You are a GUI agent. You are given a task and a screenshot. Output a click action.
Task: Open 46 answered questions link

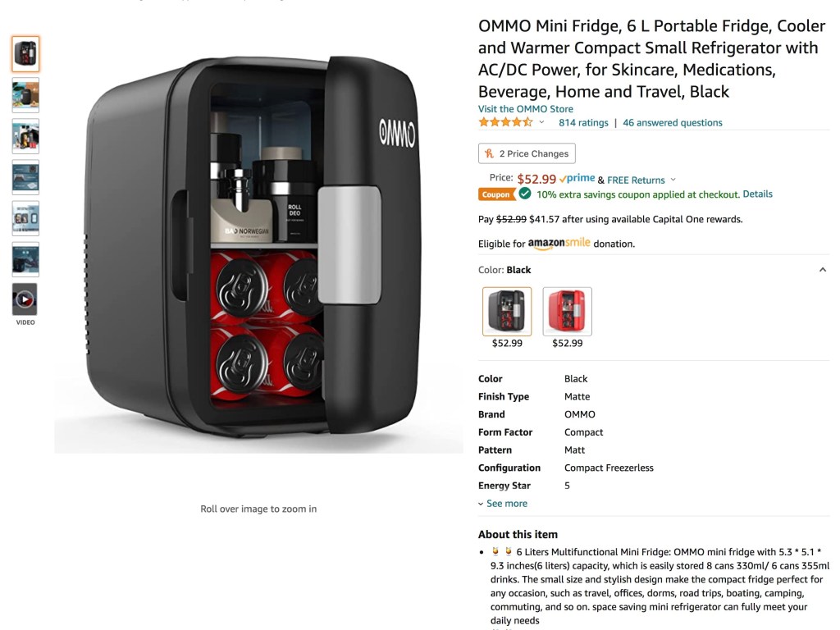point(673,123)
